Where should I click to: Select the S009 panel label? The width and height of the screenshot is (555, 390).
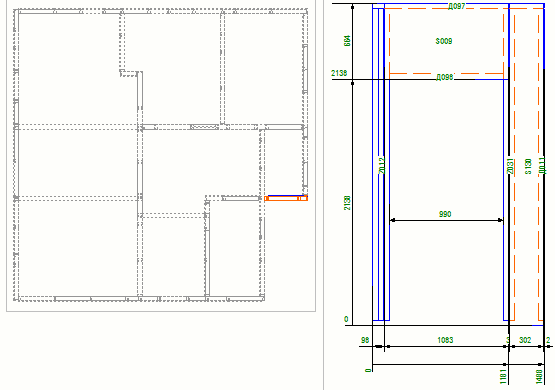point(444,41)
